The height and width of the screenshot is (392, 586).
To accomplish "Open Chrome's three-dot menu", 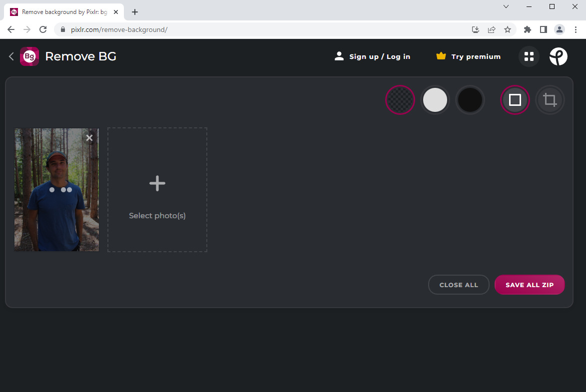I will coord(576,29).
